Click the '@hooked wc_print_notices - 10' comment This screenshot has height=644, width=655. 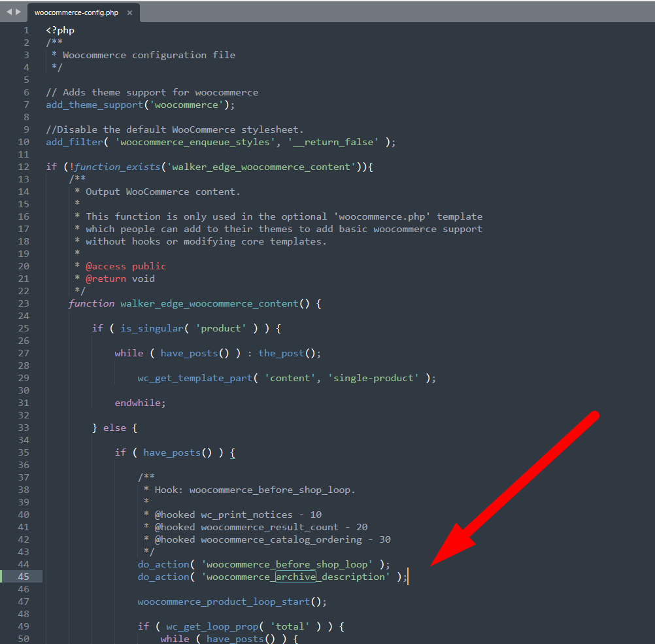(x=238, y=515)
